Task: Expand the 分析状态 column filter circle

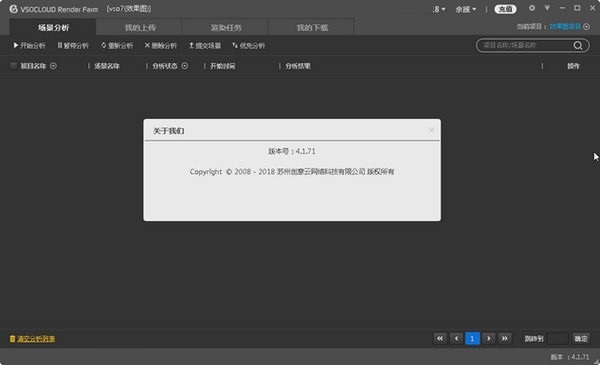Action: 184,66
